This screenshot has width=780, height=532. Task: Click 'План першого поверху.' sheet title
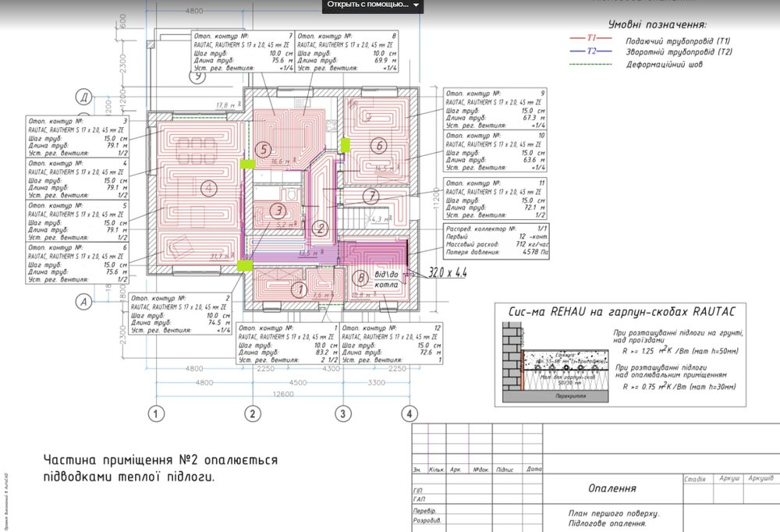point(613,513)
